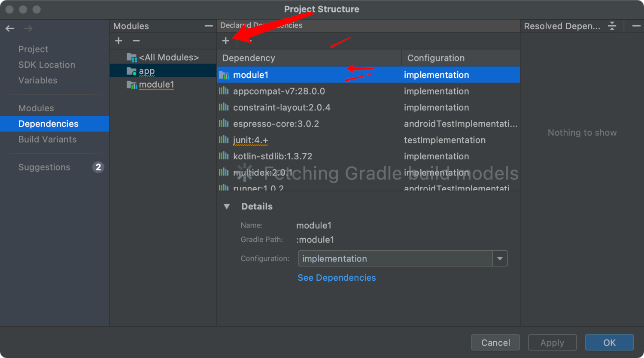The width and height of the screenshot is (644, 358).
Task: Hide the Resolved Dependencies panel
Action: point(636,26)
